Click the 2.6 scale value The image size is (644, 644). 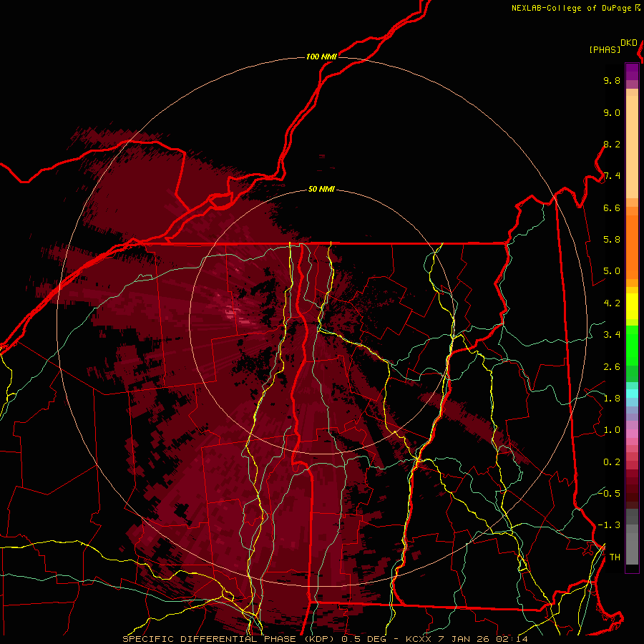click(612, 367)
